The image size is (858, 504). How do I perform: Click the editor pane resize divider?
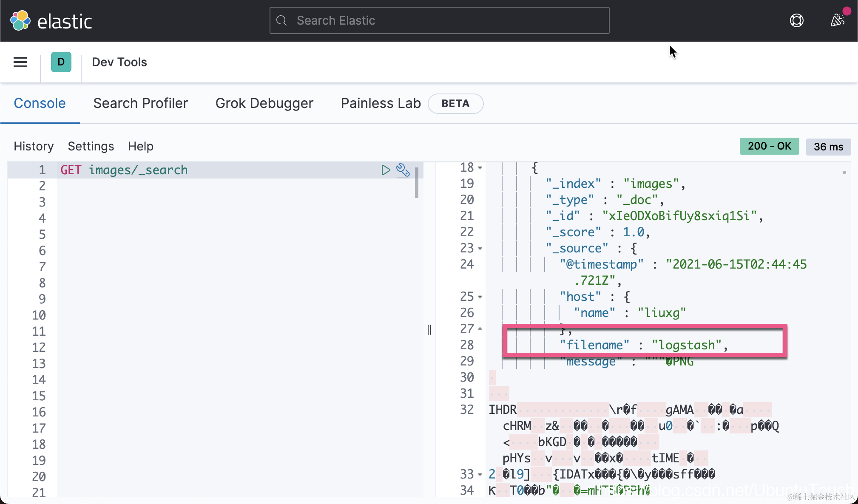click(x=429, y=330)
